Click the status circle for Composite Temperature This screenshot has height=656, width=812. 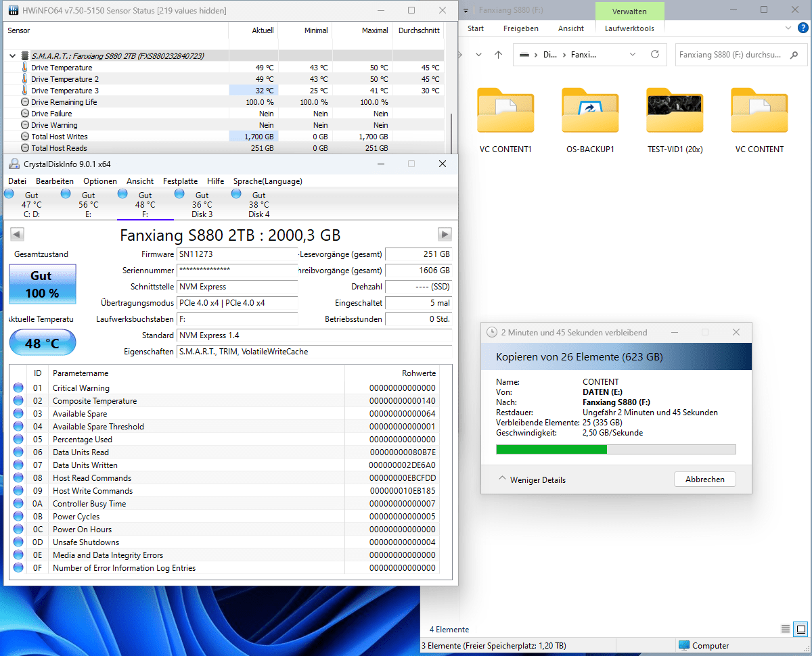[18, 401]
